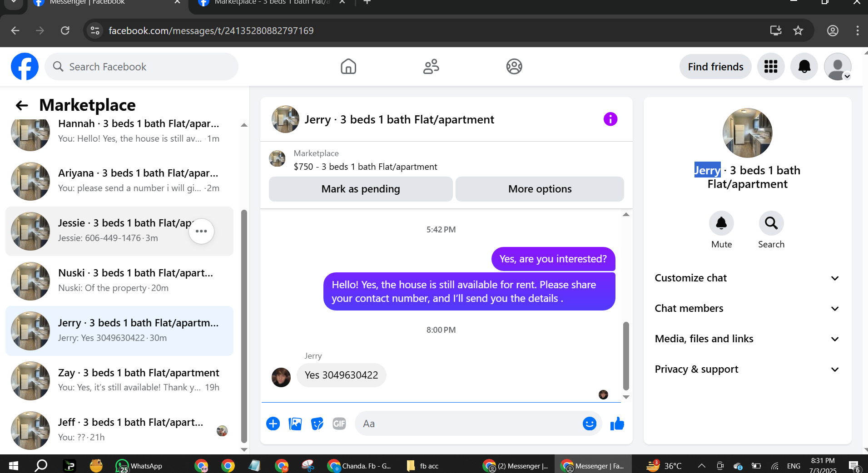Expand the Privacy & support section

(747, 369)
